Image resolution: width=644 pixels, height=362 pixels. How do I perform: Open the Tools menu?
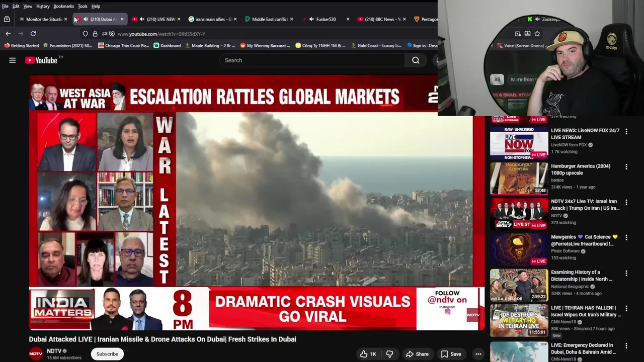point(83,6)
